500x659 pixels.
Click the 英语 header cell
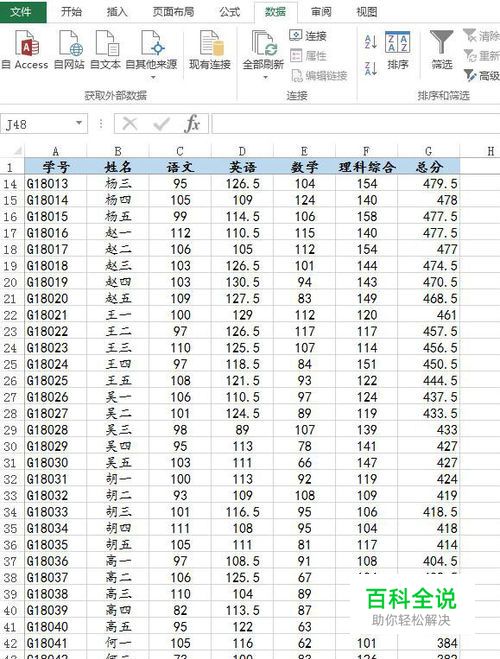point(242,167)
